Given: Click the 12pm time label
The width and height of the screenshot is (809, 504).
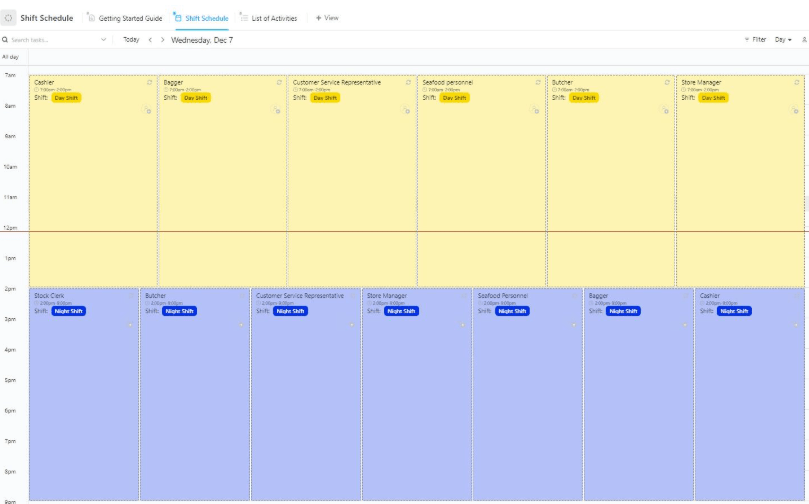Looking at the screenshot, I should pyautogui.click(x=10, y=227).
